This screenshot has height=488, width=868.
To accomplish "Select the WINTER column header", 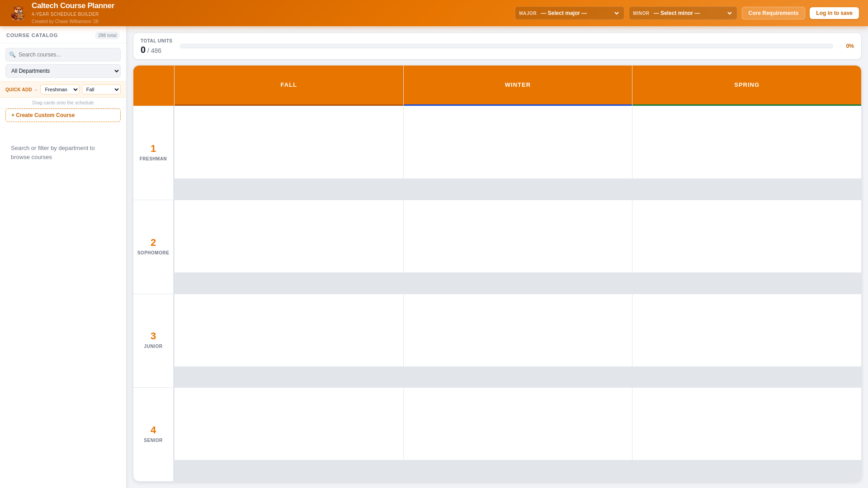I will pos(518,85).
